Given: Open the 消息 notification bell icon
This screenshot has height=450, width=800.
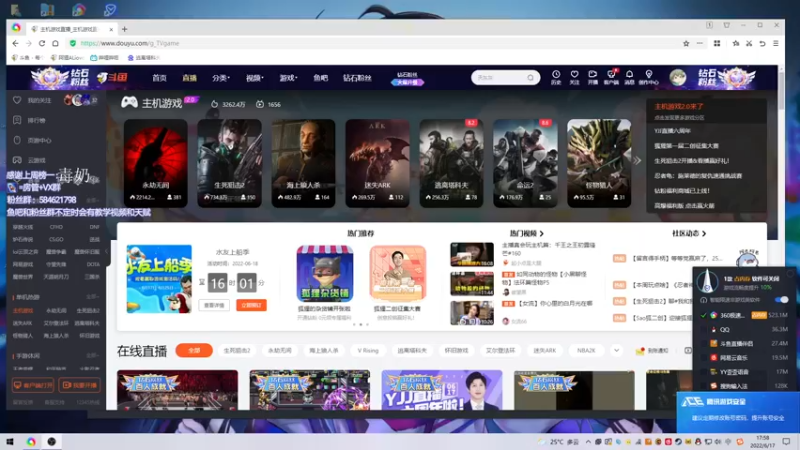Looking at the screenshot, I should click(x=630, y=77).
